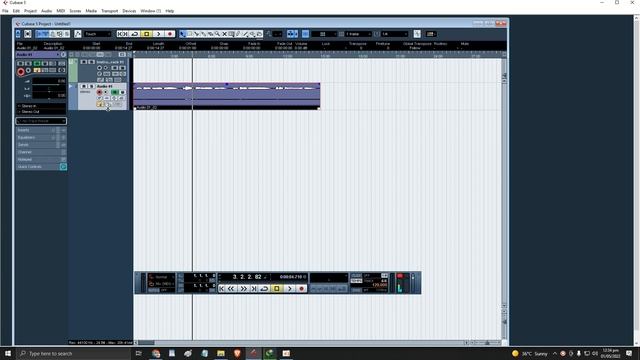The height and width of the screenshot is (360, 640).
Task: Click the taskbar search box
Action: [73, 353]
